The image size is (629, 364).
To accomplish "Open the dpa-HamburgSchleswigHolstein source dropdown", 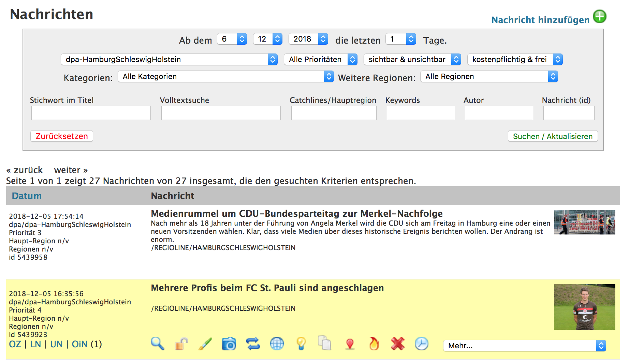I will 169,59.
